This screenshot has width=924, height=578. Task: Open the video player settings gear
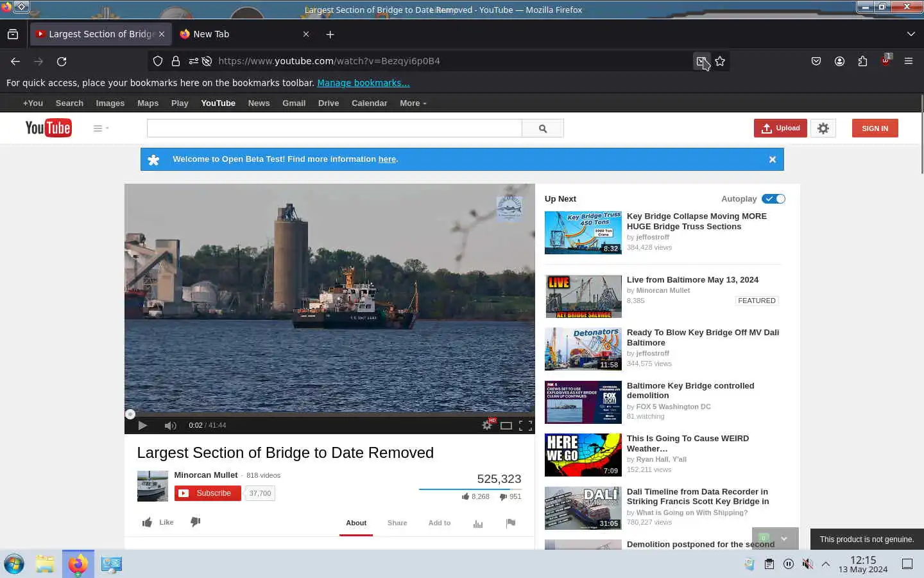(x=487, y=425)
